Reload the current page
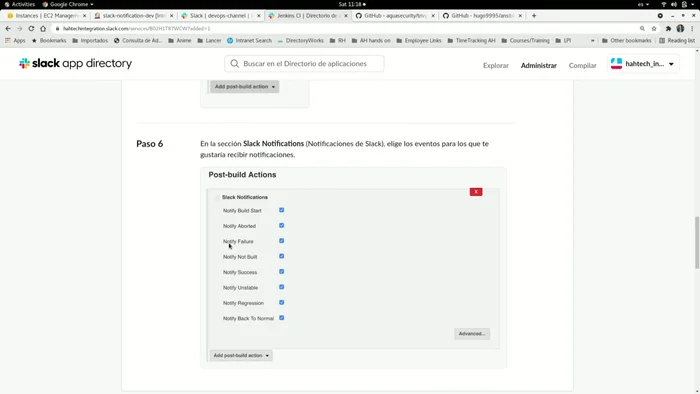The image size is (700, 394). tap(31, 28)
